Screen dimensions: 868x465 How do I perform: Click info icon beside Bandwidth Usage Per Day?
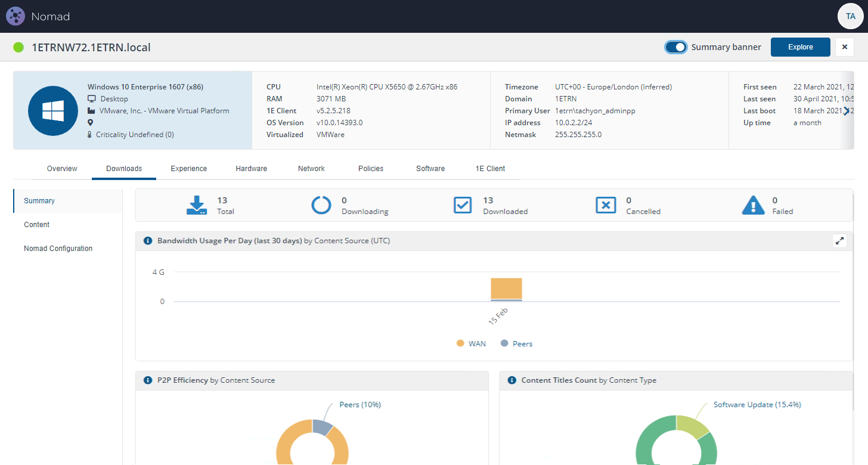148,241
